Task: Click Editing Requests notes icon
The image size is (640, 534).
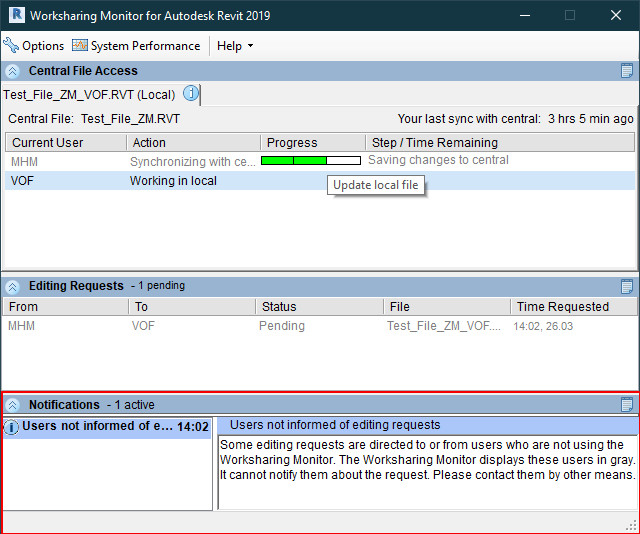Action: tap(627, 286)
